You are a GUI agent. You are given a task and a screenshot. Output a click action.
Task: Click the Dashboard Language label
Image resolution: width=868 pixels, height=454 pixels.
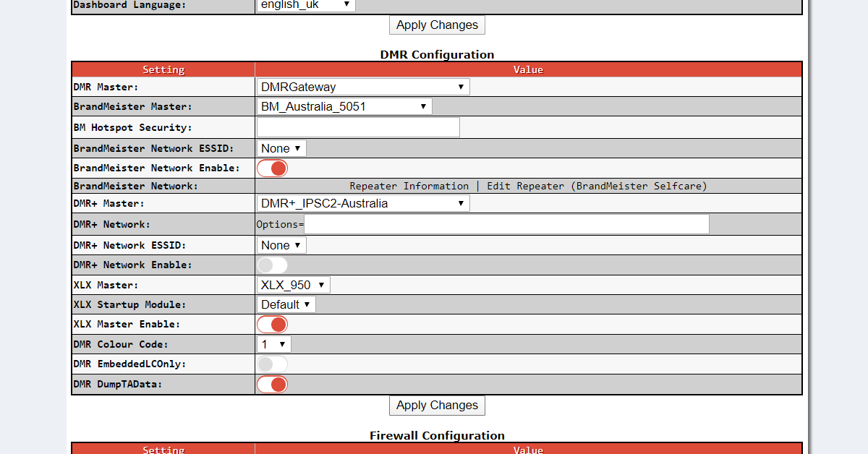pyautogui.click(x=129, y=4)
